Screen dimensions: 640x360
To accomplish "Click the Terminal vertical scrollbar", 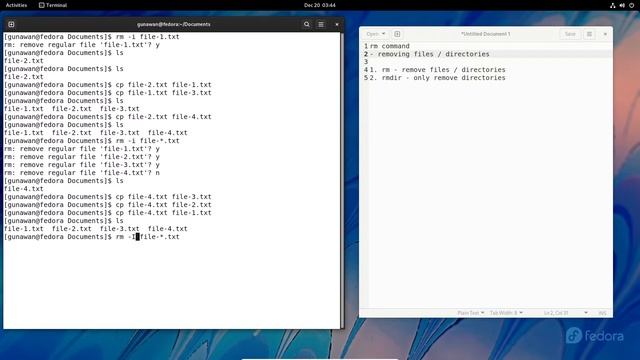I will (x=342, y=180).
